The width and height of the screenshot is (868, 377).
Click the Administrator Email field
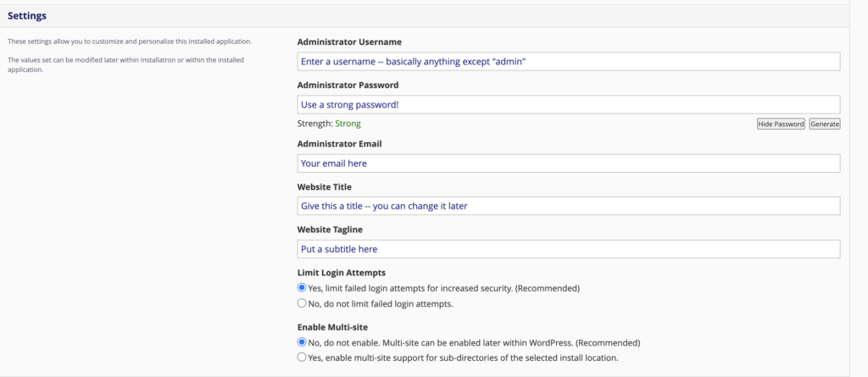click(569, 164)
